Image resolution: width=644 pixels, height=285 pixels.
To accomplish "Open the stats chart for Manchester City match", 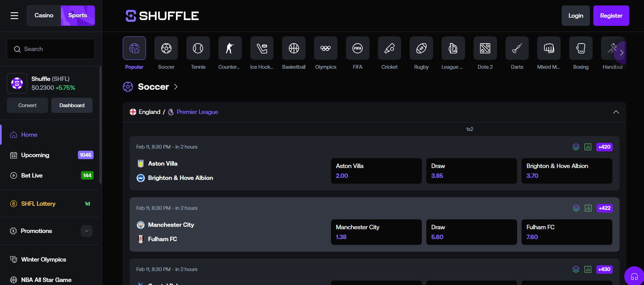I will pyautogui.click(x=588, y=208).
